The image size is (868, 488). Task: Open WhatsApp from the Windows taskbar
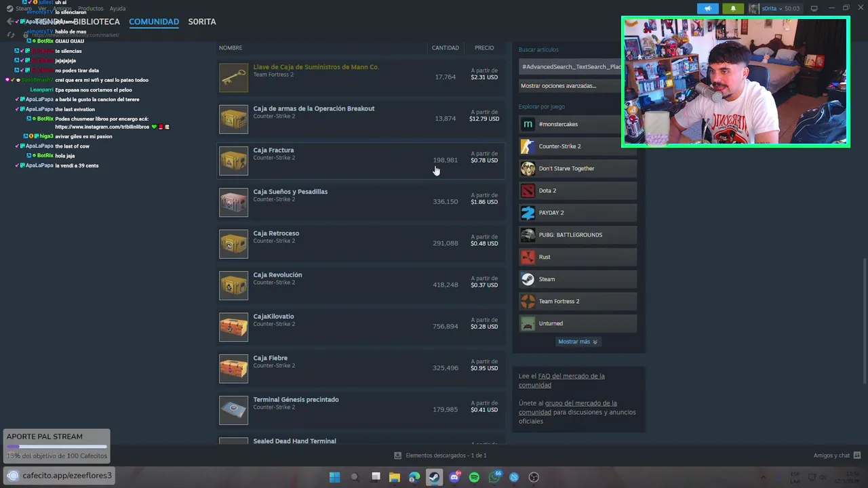click(x=494, y=477)
